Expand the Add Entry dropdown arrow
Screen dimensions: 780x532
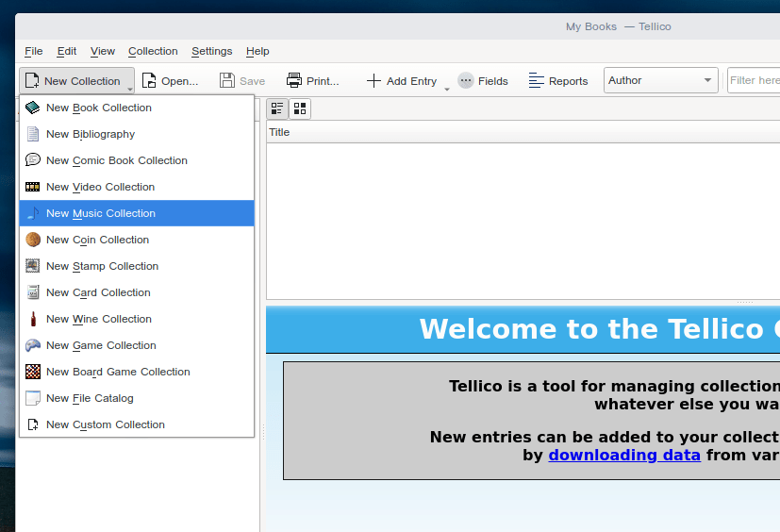[x=447, y=89]
